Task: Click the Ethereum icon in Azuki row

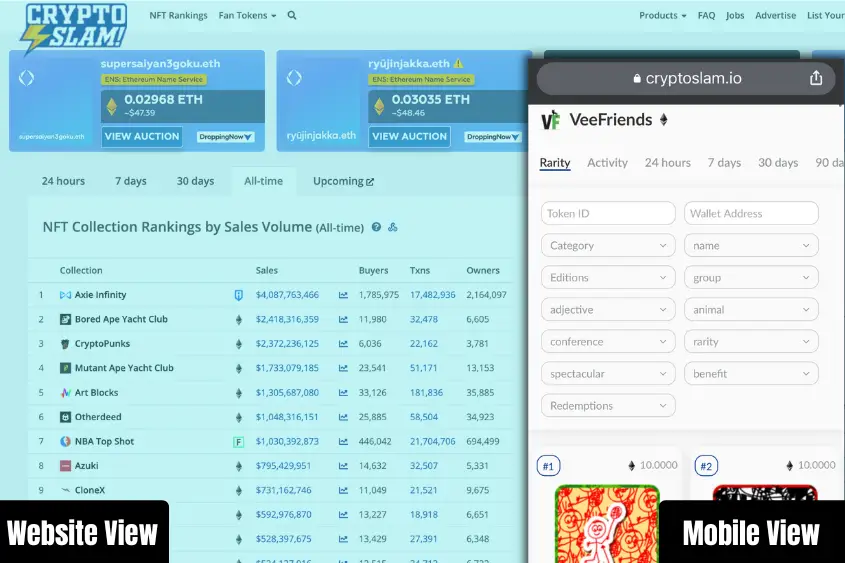Action: [x=238, y=466]
